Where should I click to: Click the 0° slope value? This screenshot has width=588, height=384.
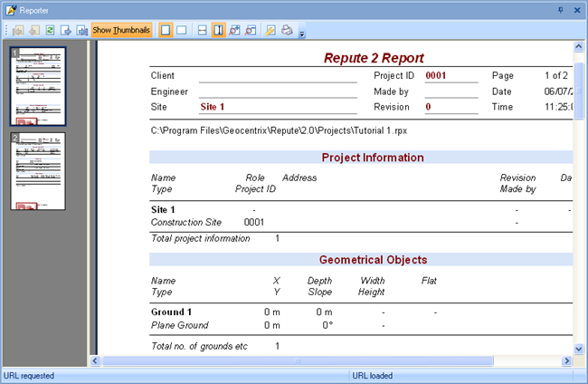coord(327,325)
